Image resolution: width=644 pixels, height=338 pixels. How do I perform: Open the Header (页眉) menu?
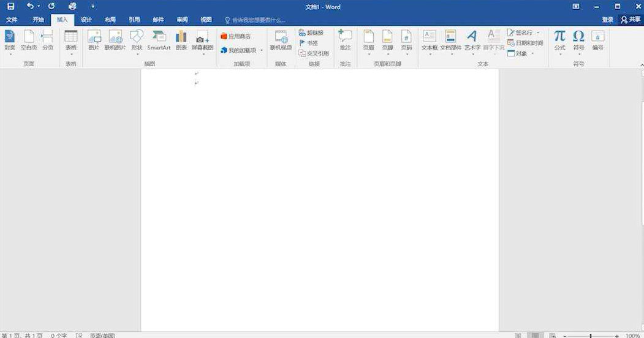coord(368,41)
